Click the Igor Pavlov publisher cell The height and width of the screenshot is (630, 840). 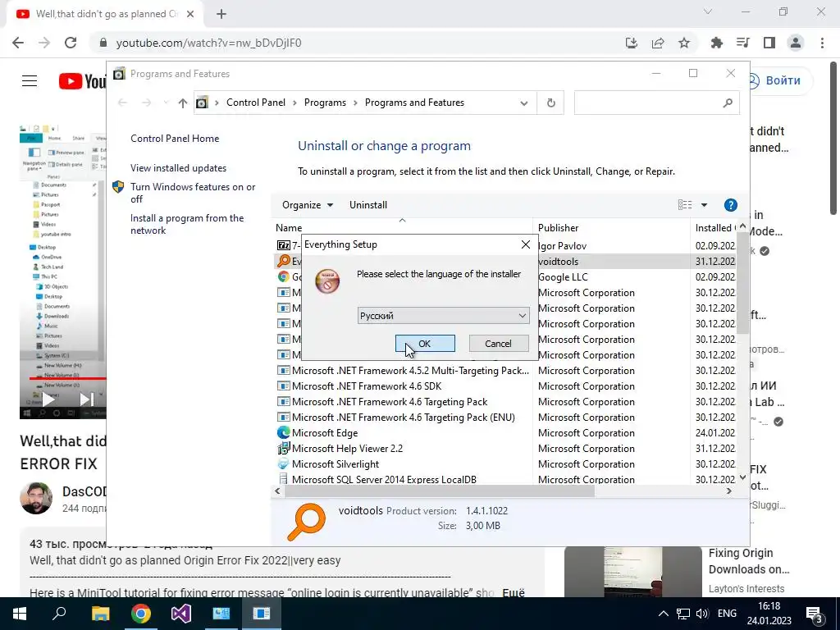(562, 246)
